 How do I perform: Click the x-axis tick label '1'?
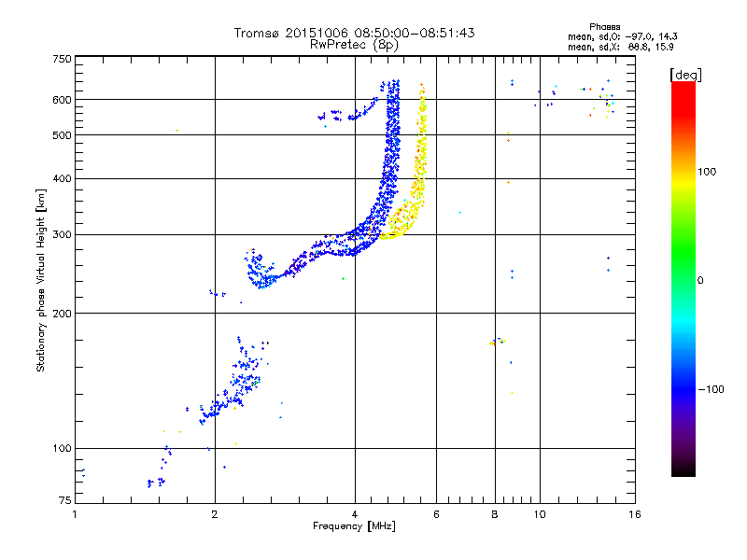click(75, 514)
